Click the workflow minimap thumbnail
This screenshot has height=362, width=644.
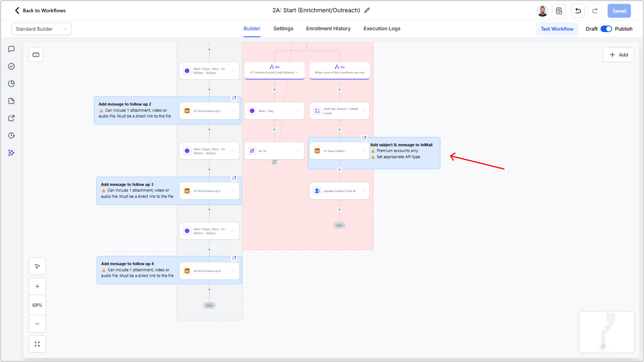coord(607,332)
